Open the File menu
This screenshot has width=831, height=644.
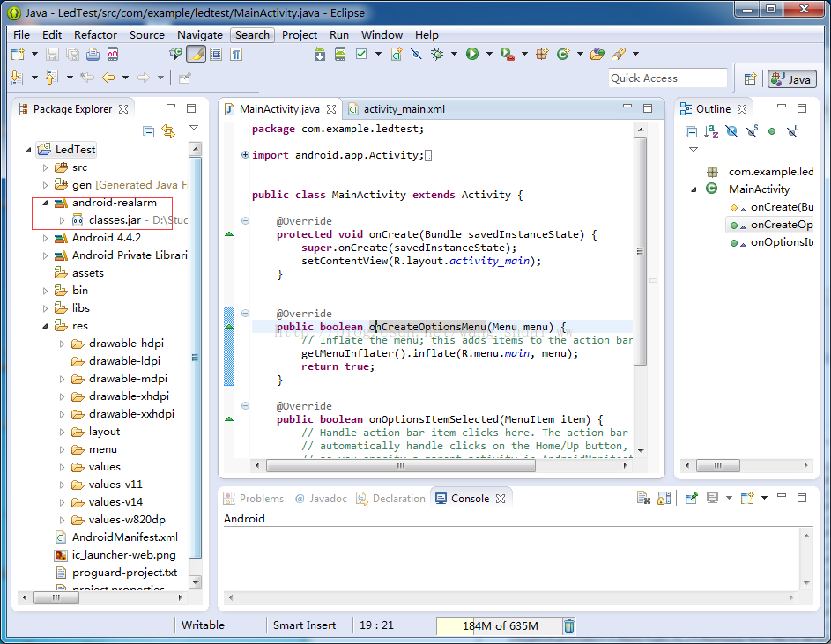(21, 35)
